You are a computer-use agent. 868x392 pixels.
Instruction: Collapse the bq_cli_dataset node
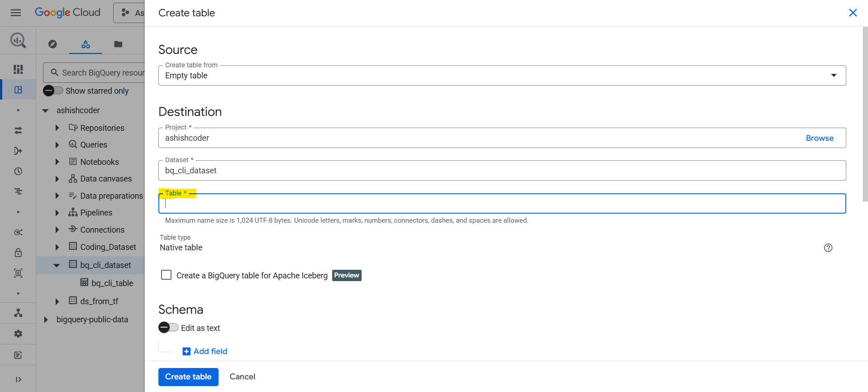pos(57,265)
